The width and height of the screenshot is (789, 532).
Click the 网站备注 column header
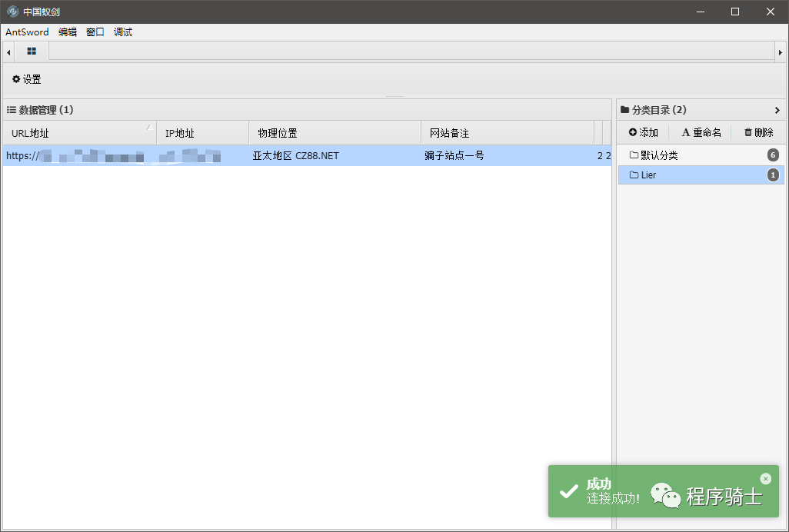[507, 133]
